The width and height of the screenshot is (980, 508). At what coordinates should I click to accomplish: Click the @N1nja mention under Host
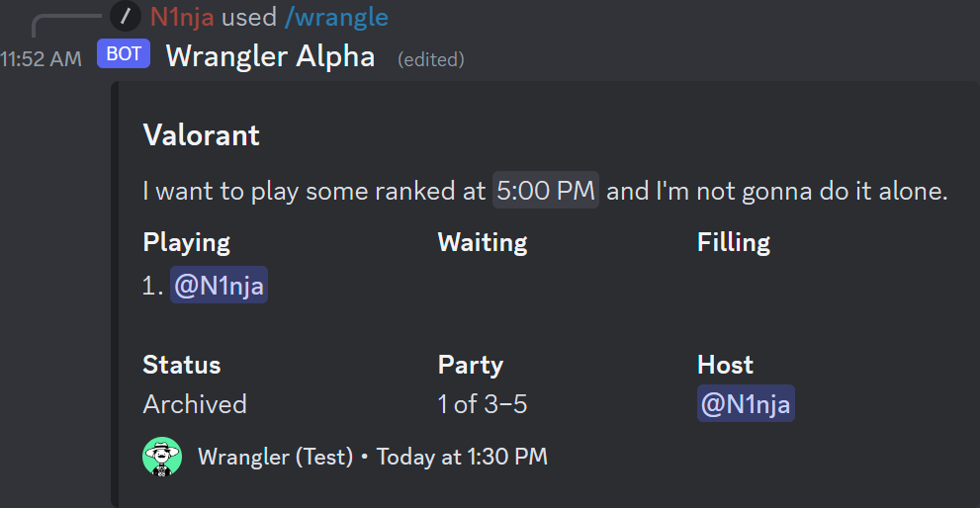coord(746,403)
